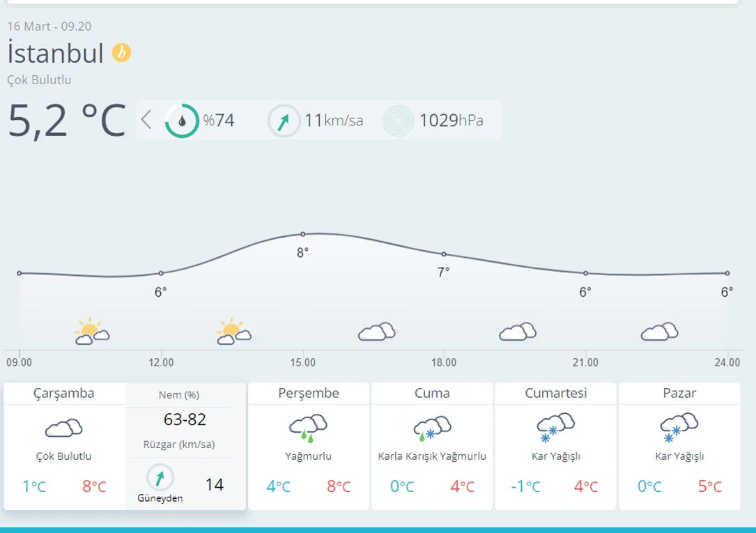Click the 12.00 time label on axis
The image size is (756, 533).
[x=161, y=362]
